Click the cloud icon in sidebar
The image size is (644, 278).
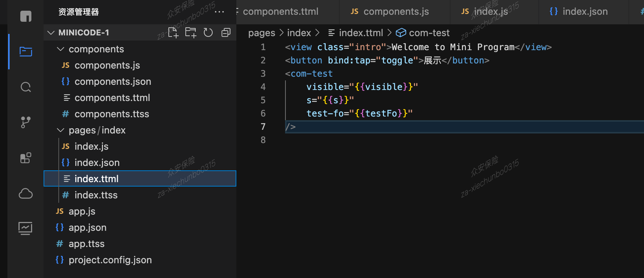click(x=25, y=194)
